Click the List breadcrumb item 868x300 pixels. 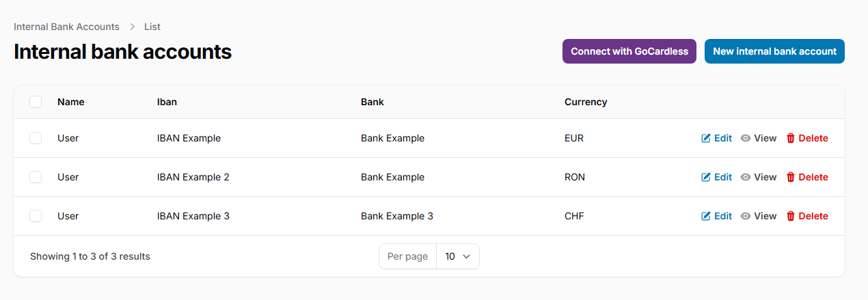152,27
